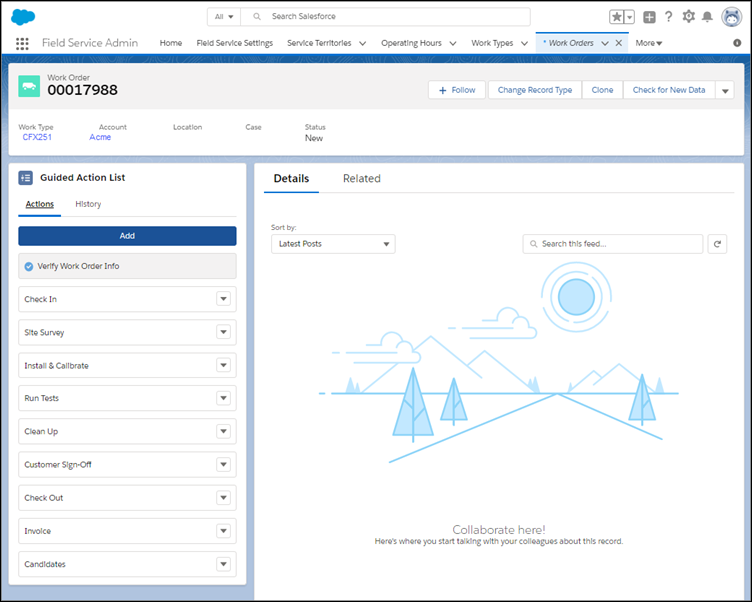Open the Install & Calibrate action dropdown
Viewport: 752px width, 602px height.
tap(223, 365)
